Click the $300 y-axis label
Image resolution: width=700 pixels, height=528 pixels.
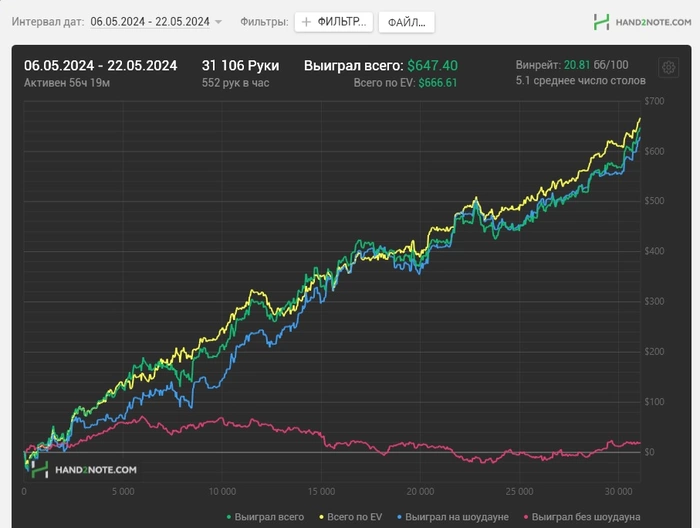[x=654, y=302]
